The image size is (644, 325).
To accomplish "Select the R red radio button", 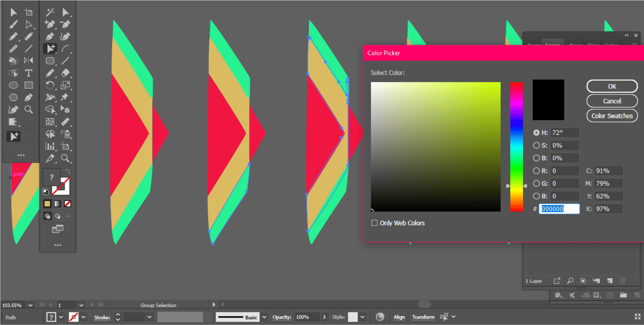I will [x=536, y=171].
